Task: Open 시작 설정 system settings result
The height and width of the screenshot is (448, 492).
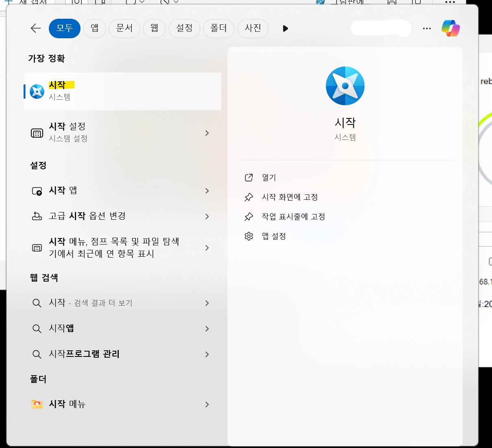Action: (122, 133)
